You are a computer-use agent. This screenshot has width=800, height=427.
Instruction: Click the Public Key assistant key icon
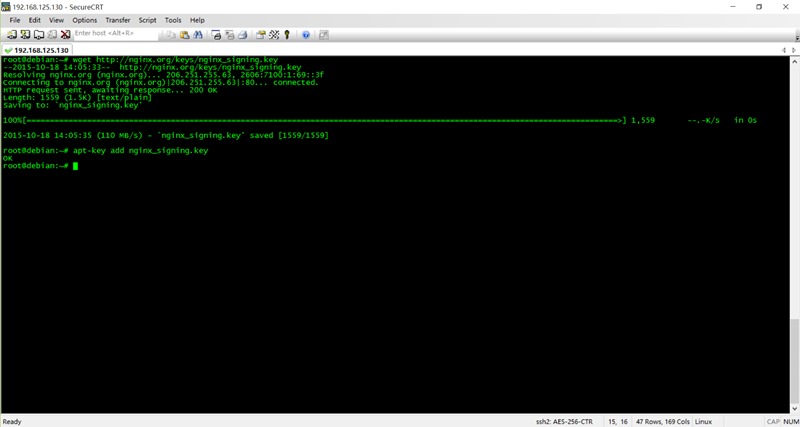pos(287,35)
